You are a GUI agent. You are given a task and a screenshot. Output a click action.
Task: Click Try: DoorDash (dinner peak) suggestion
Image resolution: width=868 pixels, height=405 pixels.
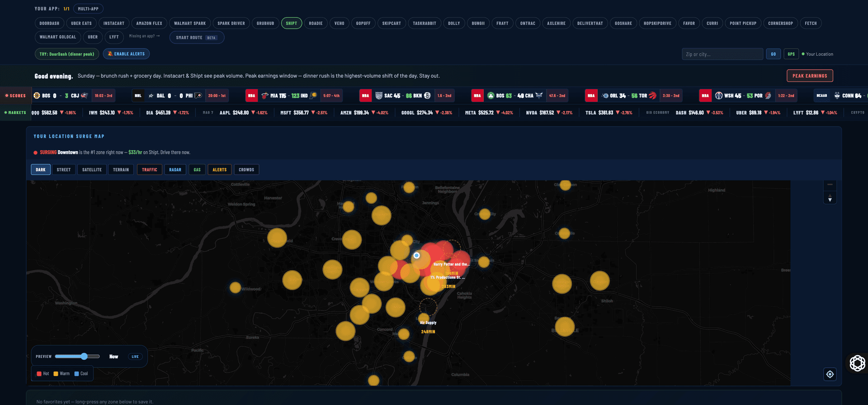67,54
